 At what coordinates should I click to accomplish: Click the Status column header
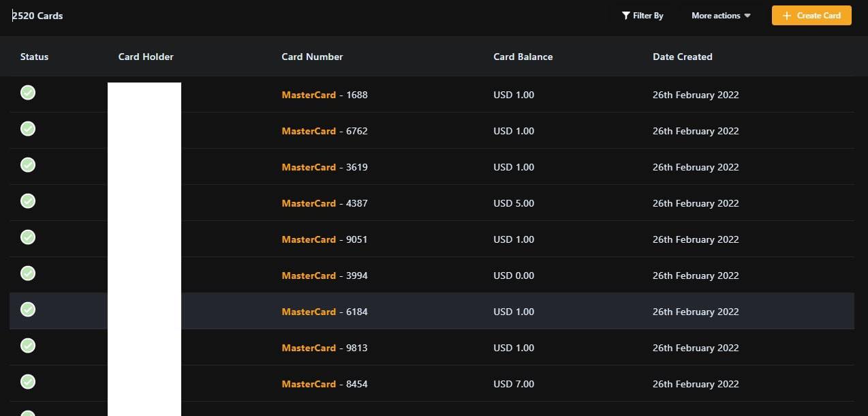34,57
